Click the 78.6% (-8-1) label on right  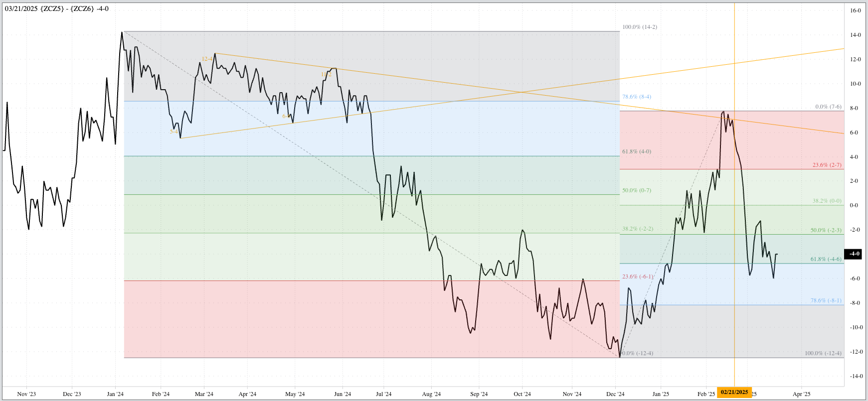[826, 300]
